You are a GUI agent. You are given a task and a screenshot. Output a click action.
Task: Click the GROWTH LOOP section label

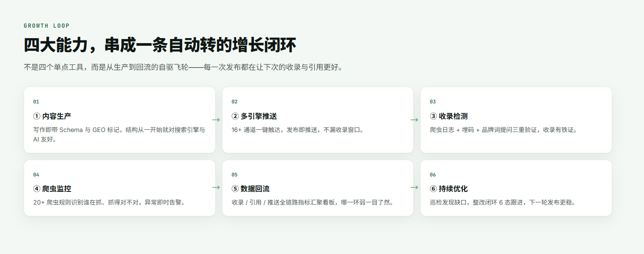point(47,26)
